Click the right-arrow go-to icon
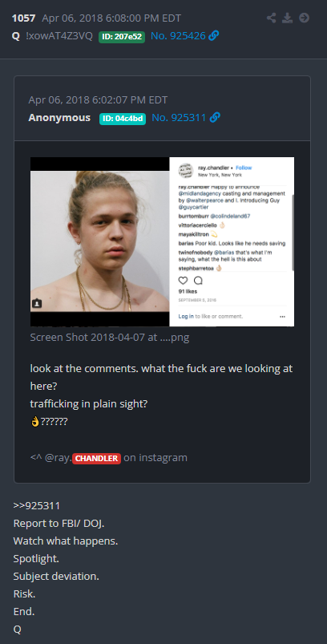 coord(304,18)
